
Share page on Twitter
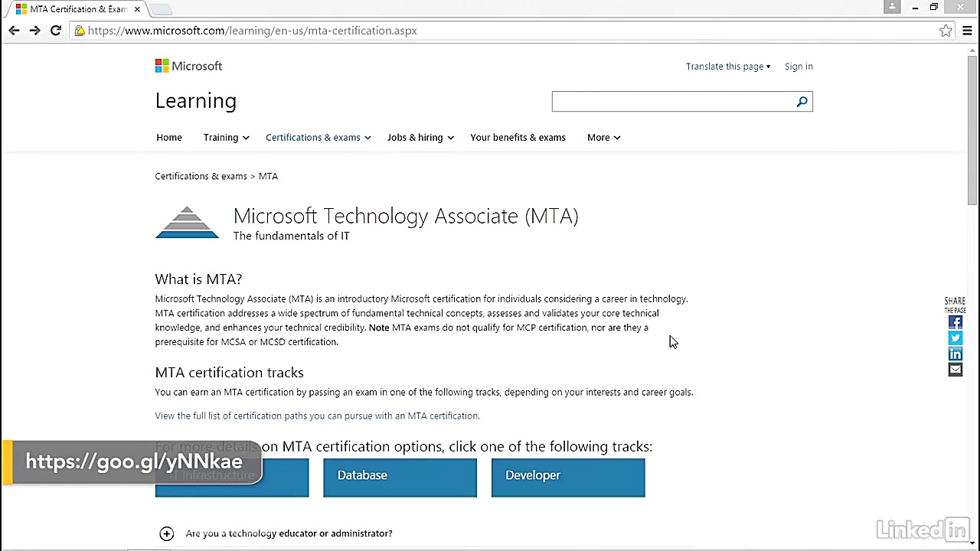coord(955,338)
